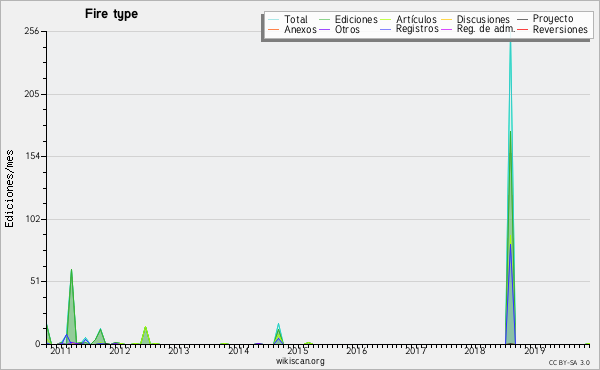Click the 2017 x-axis year label
600x370 pixels.
coord(416,351)
